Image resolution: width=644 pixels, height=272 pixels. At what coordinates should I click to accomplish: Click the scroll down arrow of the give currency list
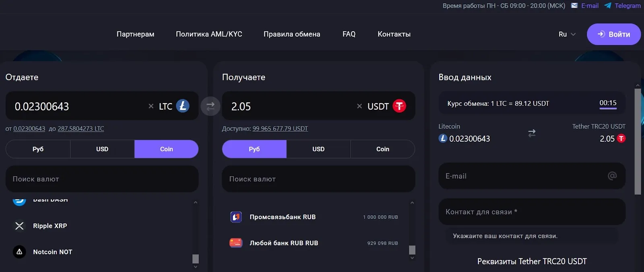tap(196, 267)
